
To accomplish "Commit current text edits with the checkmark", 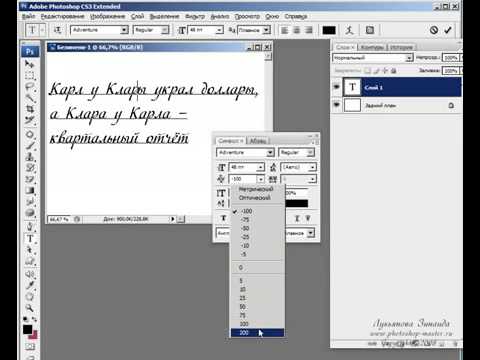I will coord(448,30).
